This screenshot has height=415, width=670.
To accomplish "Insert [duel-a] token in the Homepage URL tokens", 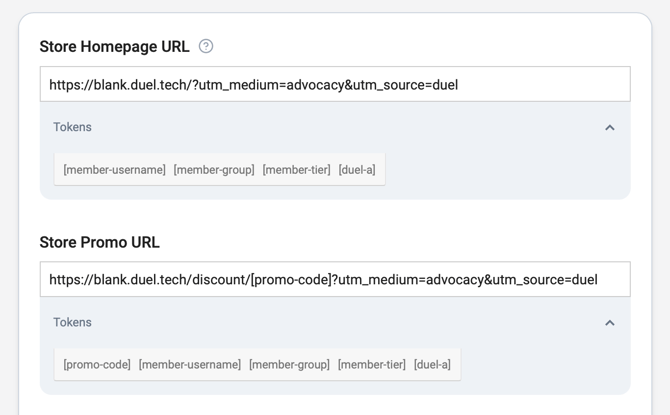I will pos(357,170).
